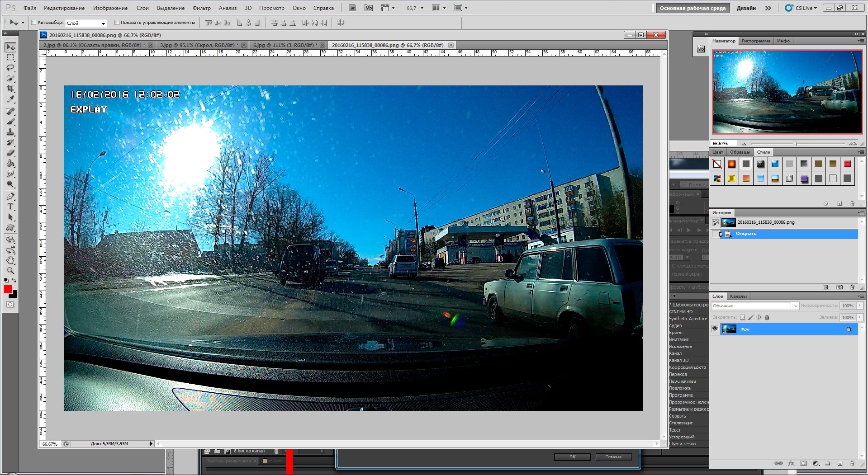Select the 3D Object Rotate tool
Image resolution: width=868 pixels, height=475 pixels.
coord(10,240)
